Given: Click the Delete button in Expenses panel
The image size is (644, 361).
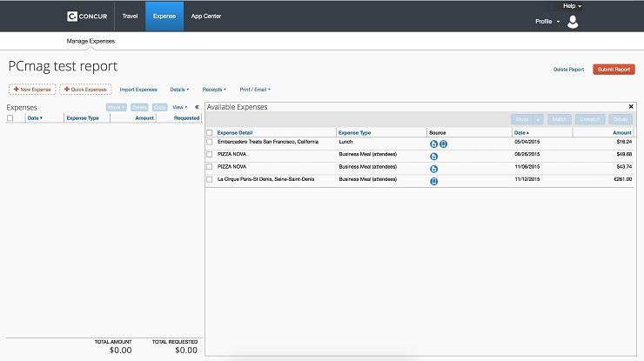Looking at the screenshot, I should tap(139, 107).
